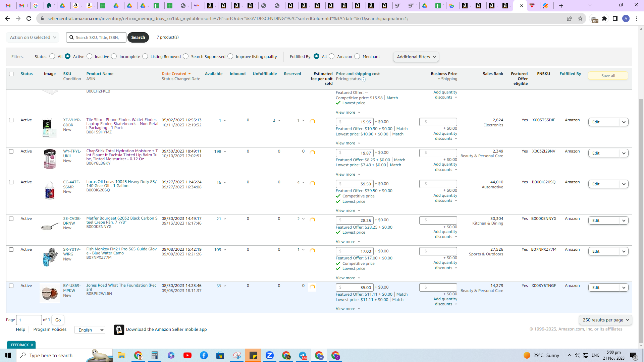This screenshot has height=362, width=644.
Task: Open the Chrome three-dot menu
Action: (x=637, y=18)
